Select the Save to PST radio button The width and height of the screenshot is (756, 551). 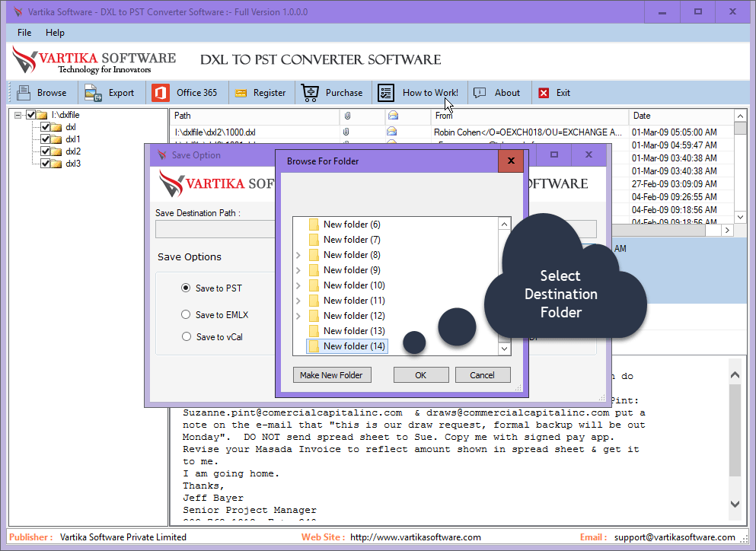[186, 288]
